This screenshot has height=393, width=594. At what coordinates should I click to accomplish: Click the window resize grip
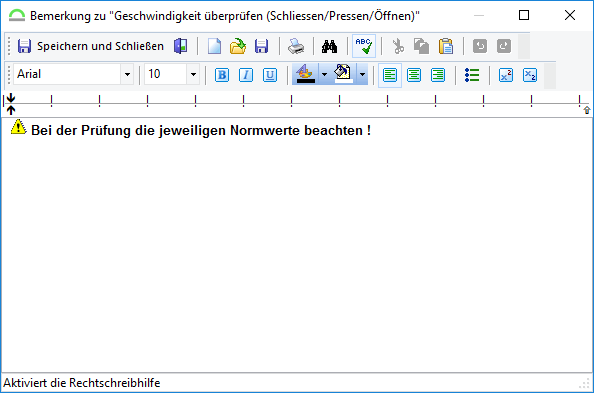click(585, 383)
